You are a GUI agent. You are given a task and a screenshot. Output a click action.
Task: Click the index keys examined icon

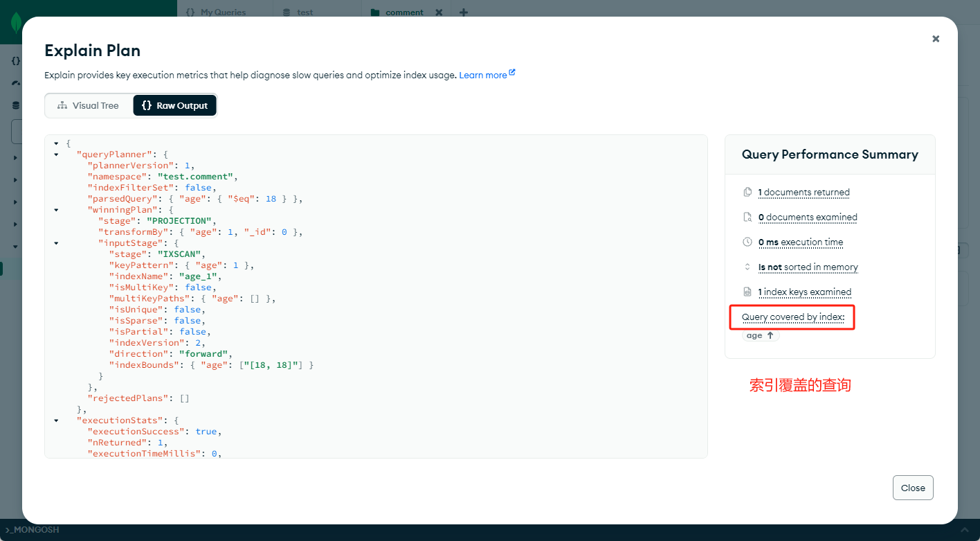click(x=747, y=292)
